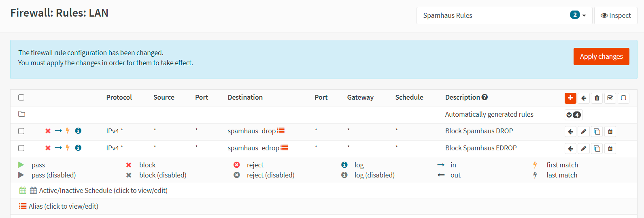The image size is (644, 218).
Task: Click the orange add new rule plus icon
Action: click(x=570, y=98)
